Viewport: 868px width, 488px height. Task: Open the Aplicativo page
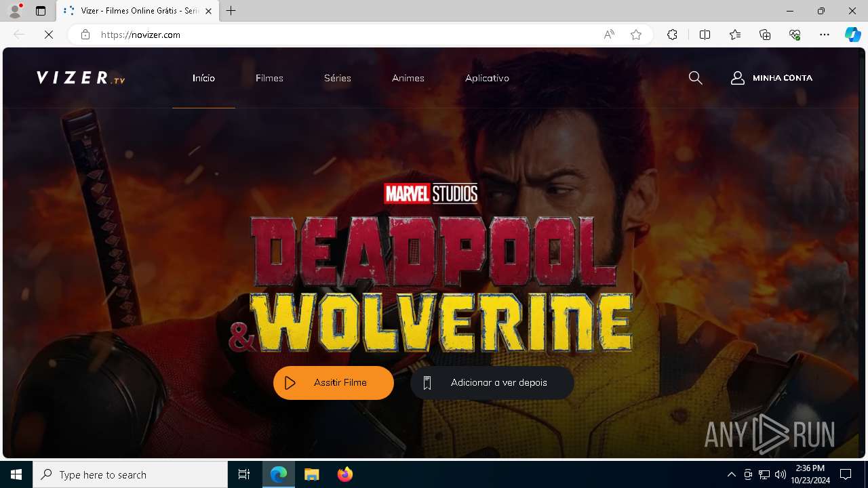click(487, 78)
